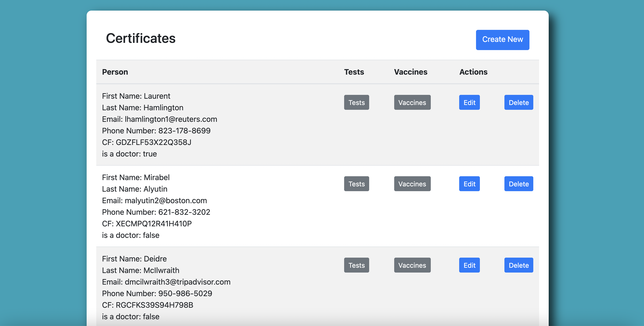
Task: Click the Certificates page heading
Action: pyautogui.click(x=141, y=38)
